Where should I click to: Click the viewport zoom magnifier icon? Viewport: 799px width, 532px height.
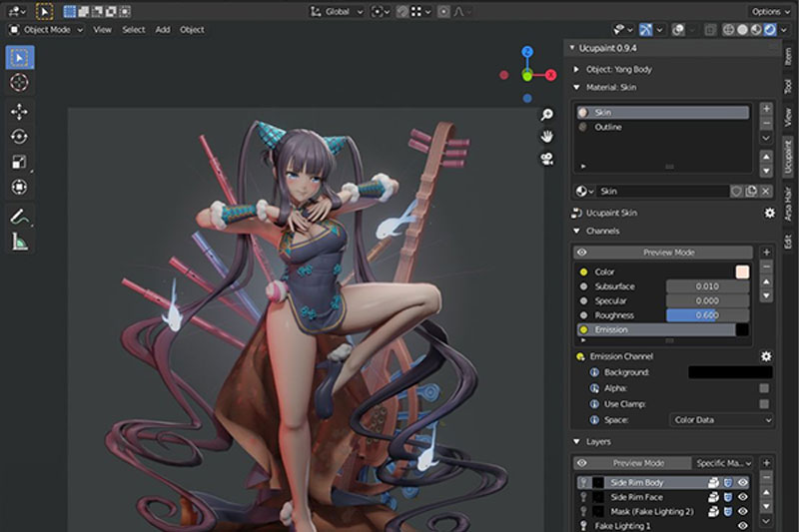tap(547, 115)
